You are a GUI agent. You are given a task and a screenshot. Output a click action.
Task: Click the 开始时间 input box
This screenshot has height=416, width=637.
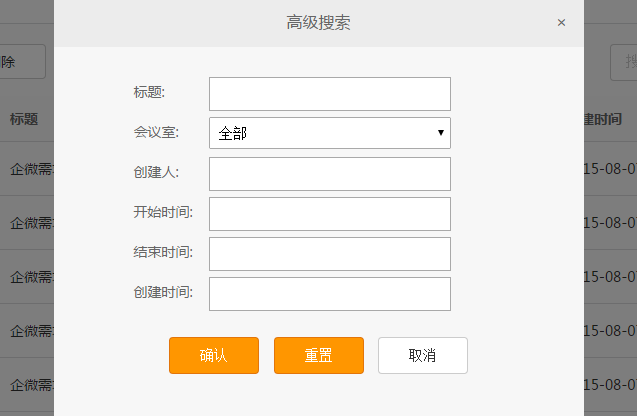pyautogui.click(x=330, y=214)
